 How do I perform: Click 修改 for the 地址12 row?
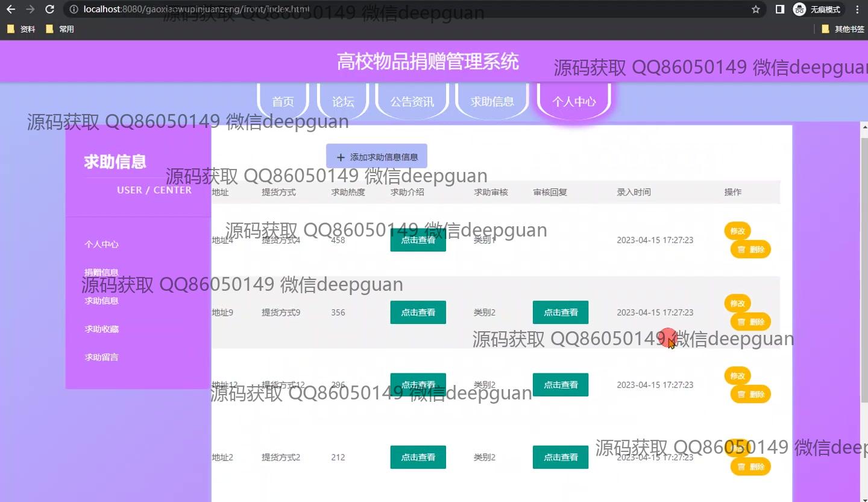pos(738,375)
